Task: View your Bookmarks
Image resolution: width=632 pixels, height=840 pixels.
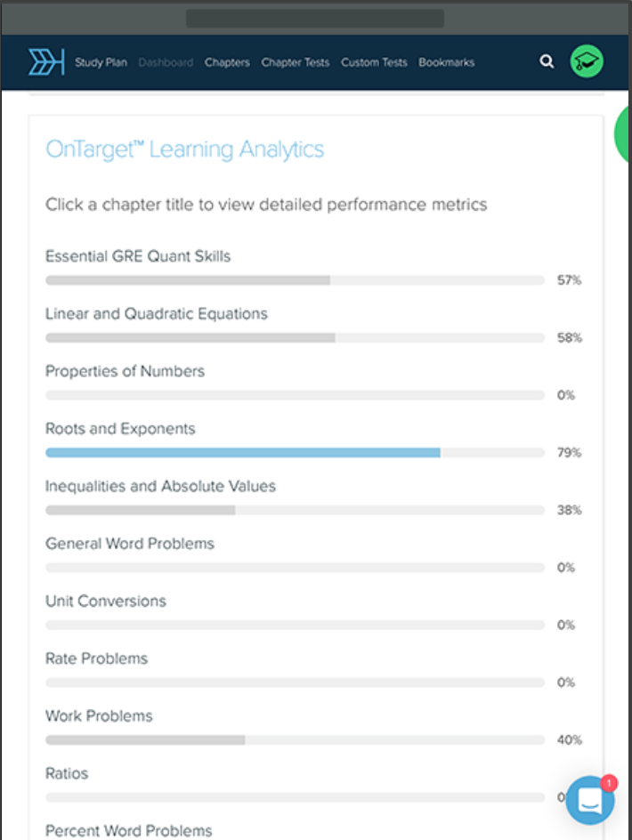Action: (447, 62)
